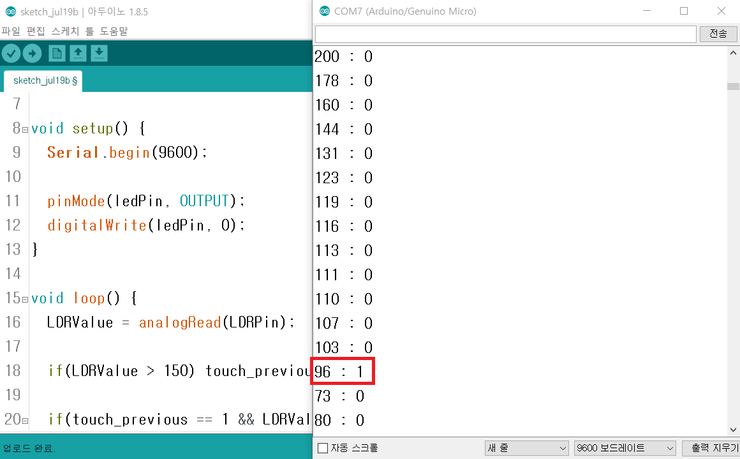
Task: Click the Save sketch icon
Action: click(99, 53)
